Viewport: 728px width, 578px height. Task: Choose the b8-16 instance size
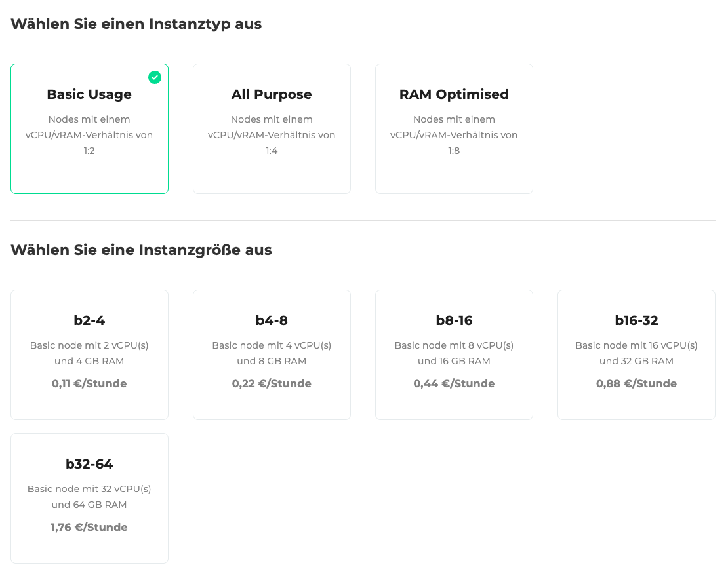(x=454, y=354)
